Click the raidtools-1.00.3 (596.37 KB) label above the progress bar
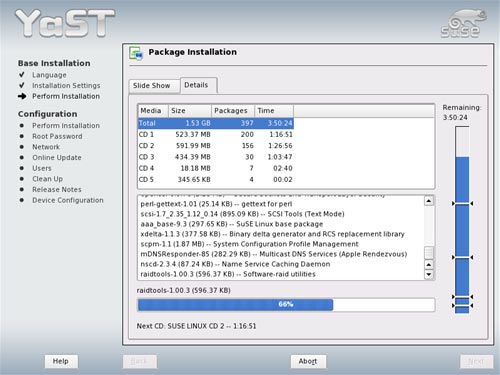The height and width of the screenshot is (375, 500). click(184, 290)
